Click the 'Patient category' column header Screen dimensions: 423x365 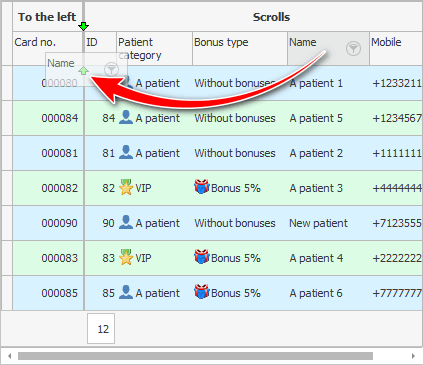coord(154,49)
